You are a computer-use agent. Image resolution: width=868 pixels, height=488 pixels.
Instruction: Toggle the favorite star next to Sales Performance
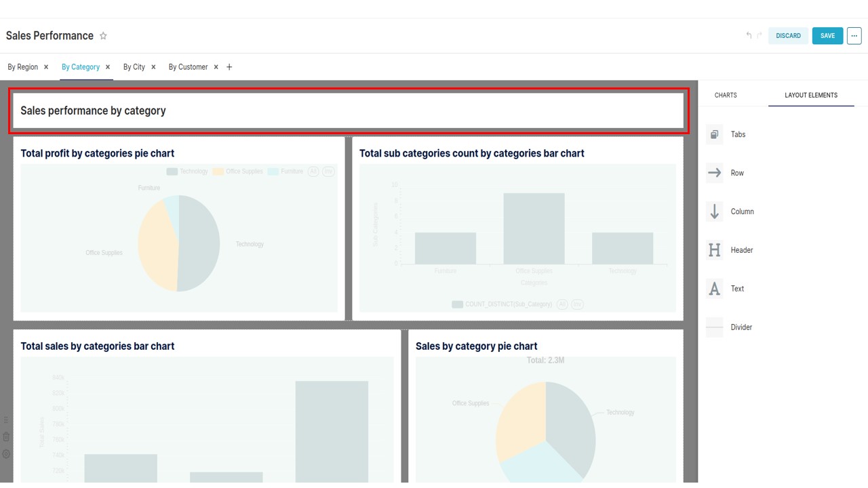103,35
